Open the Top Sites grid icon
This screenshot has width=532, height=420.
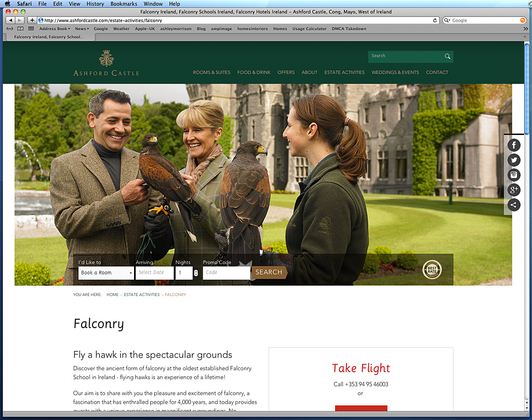pos(31,29)
